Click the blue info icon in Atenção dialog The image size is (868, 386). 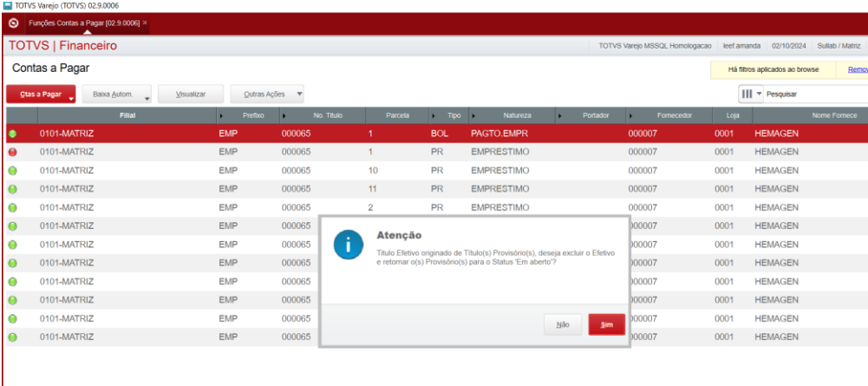pos(349,245)
